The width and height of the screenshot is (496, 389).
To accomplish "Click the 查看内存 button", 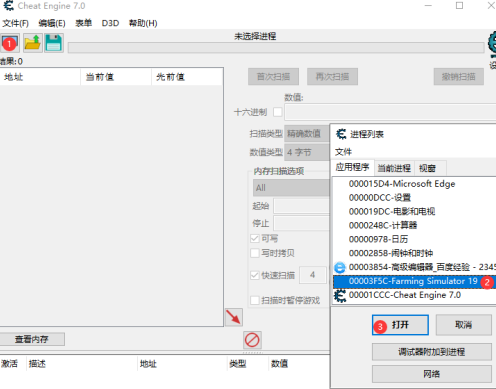I will [x=32, y=339].
